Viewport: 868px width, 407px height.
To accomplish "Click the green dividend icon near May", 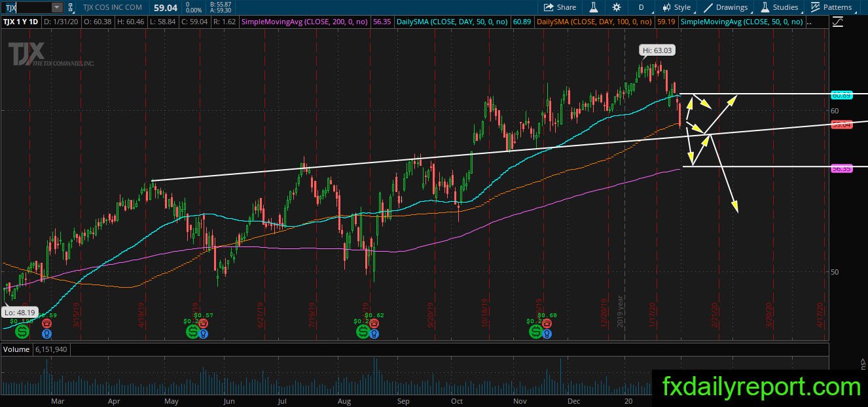I will (193, 332).
